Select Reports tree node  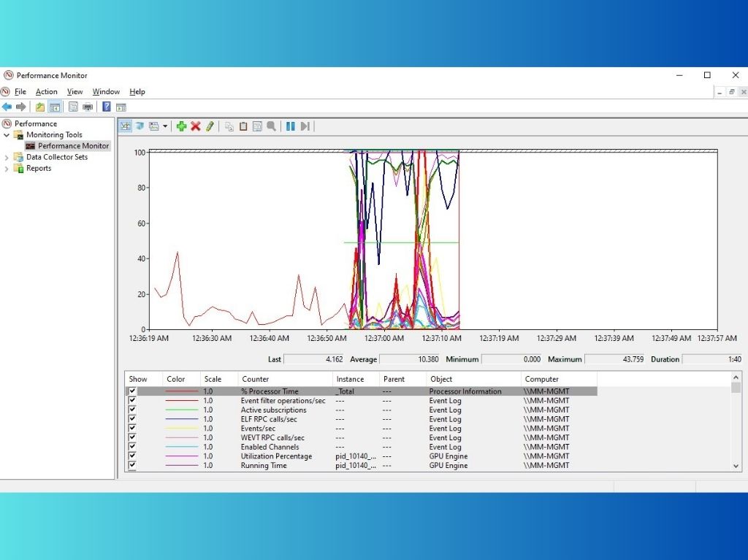coord(39,169)
